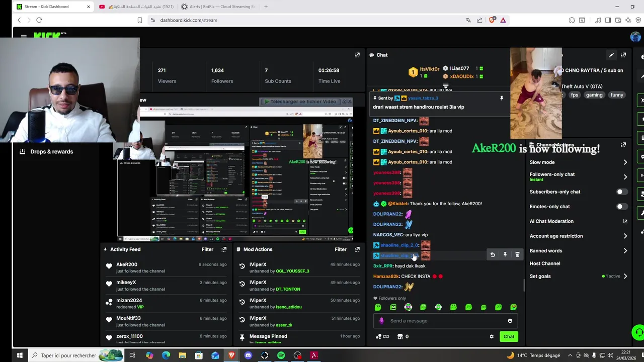Open AI Chat Moderation
The height and width of the screenshot is (362, 644).
(551, 221)
